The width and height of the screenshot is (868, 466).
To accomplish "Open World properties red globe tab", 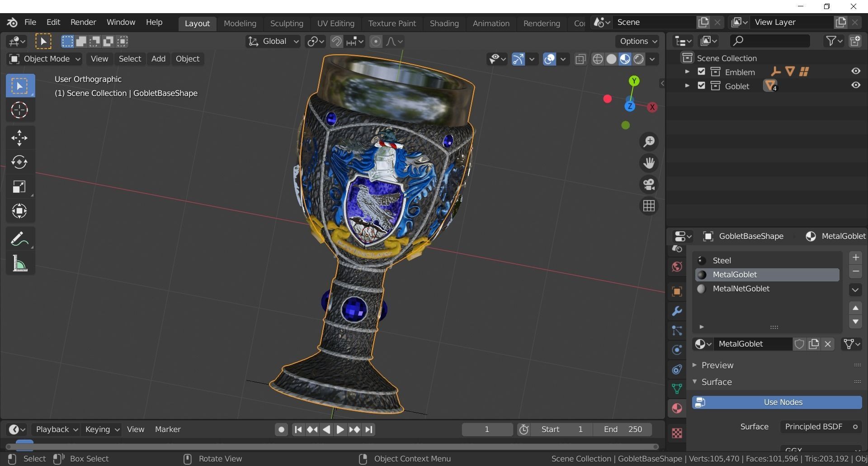I will coord(677,267).
